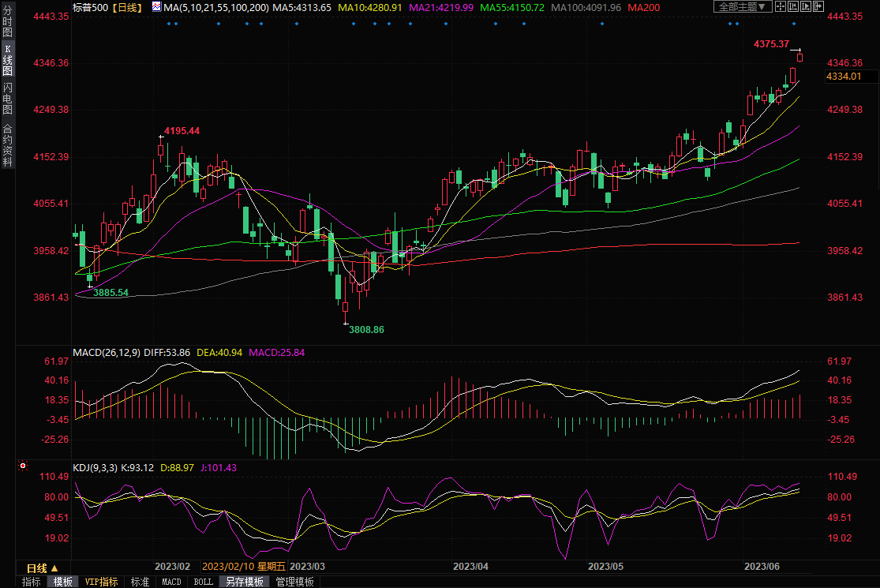Viewport: 880px width, 588px height.
Task: Click the 4375.37 high price marker
Action: point(772,44)
